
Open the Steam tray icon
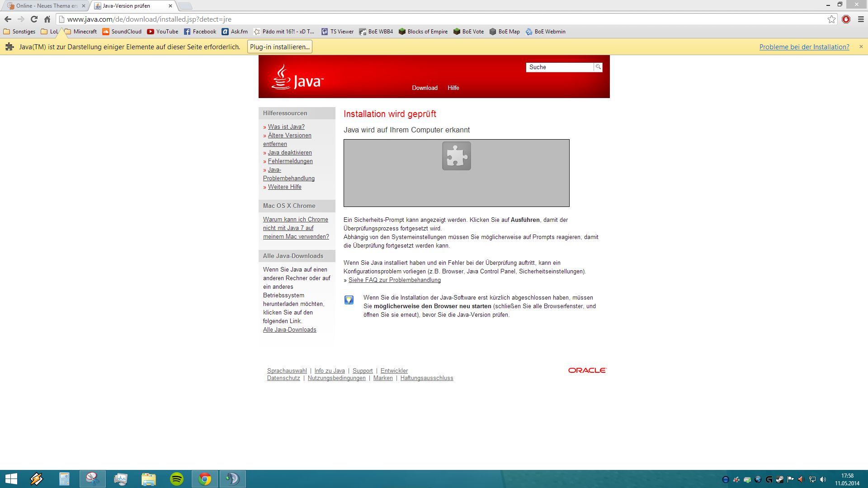click(x=780, y=479)
